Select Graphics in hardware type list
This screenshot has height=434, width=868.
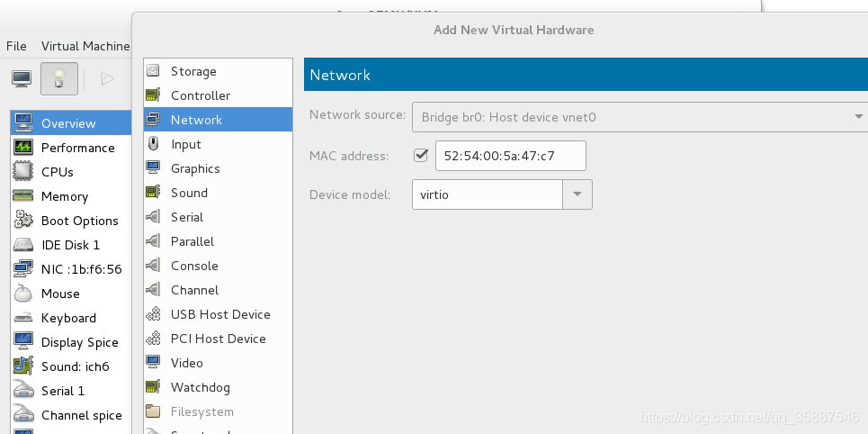click(x=218, y=168)
